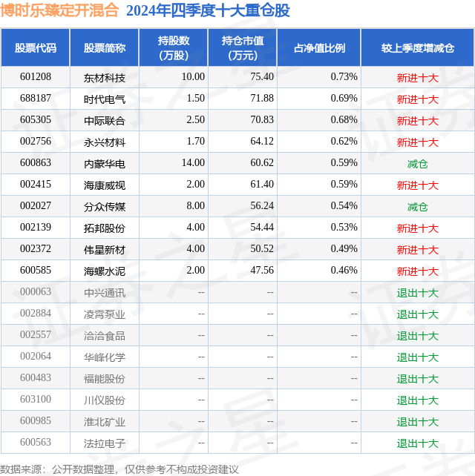Click stock name 洽洽食品
475x476 pixels.
(x=105, y=336)
